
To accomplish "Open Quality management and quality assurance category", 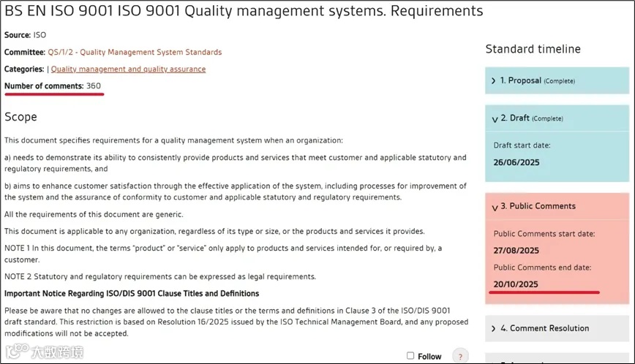I will point(128,69).
